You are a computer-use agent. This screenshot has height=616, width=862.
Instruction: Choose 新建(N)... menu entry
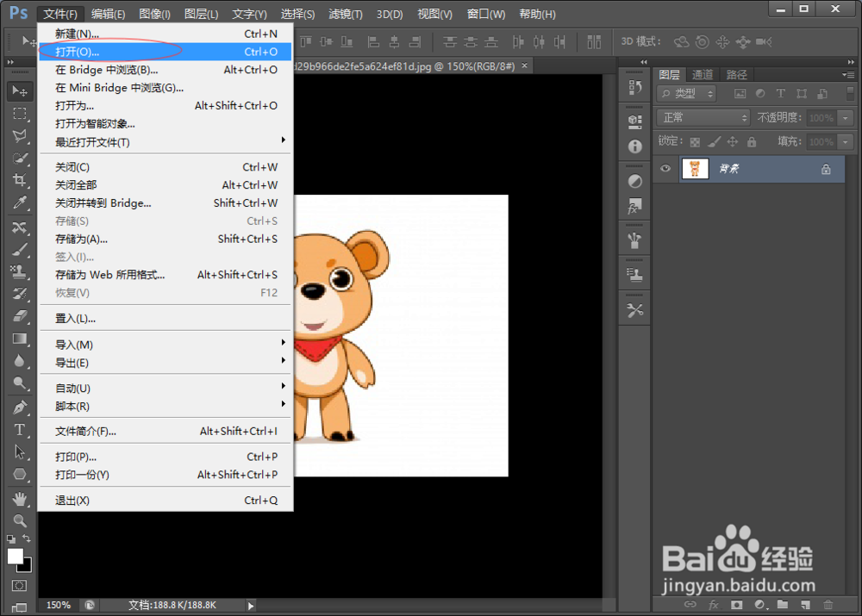[x=165, y=34]
